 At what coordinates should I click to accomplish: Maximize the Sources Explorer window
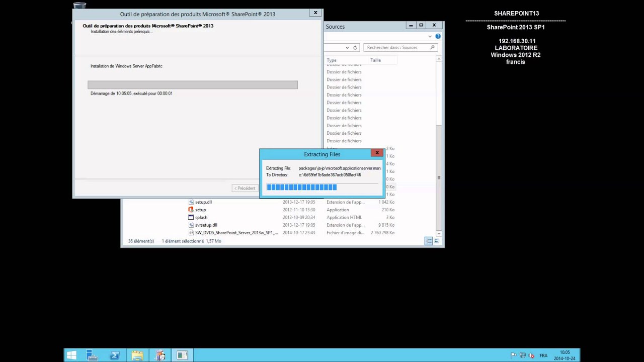pos(421,25)
